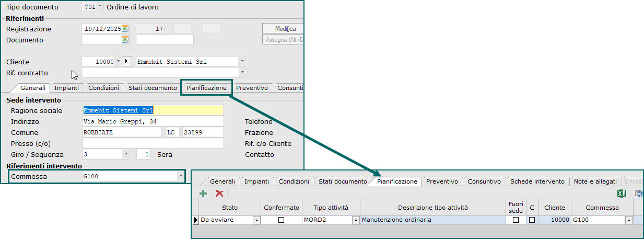Expand the Stato dropdown showing Da avviare
The width and height of the screenshot is (644, 239).
coord(256,221)
